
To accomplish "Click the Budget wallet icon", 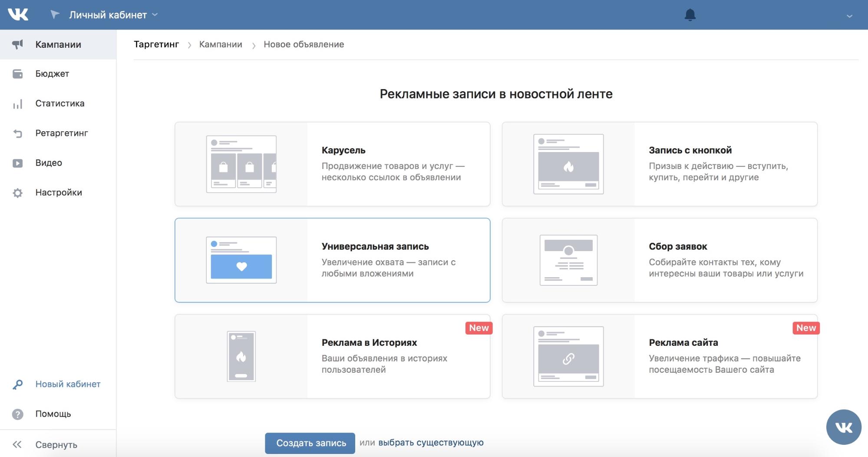I will 17,74.
